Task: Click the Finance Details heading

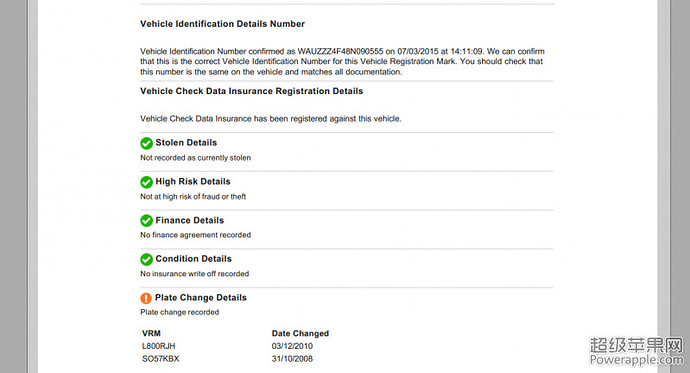Action: tap(190, 220)
